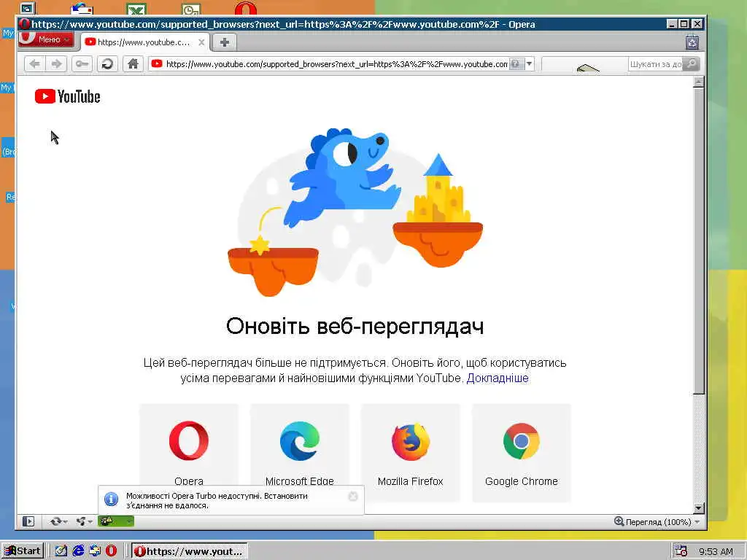Add a new tab with the plus button
747x560 pixels.
[225, 42]
